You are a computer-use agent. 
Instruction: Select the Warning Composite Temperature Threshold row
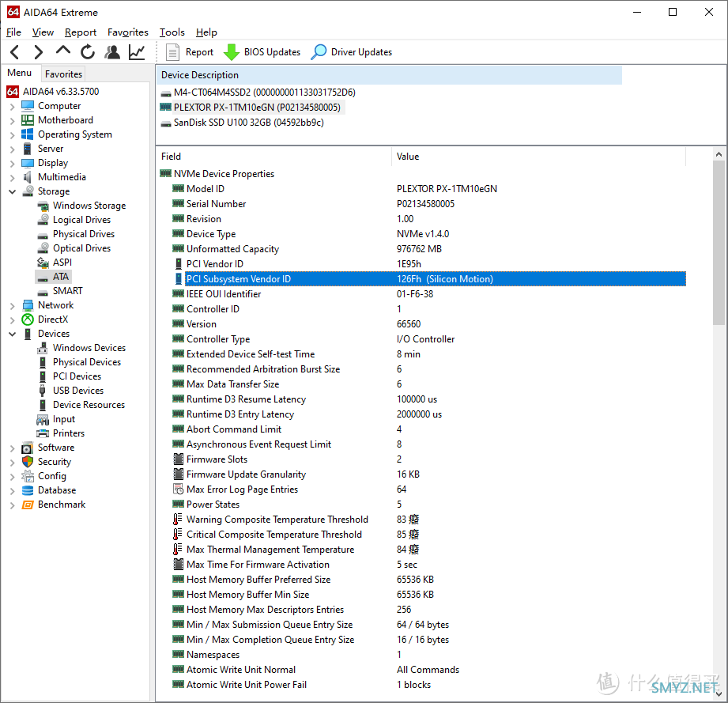coord(428,519)
